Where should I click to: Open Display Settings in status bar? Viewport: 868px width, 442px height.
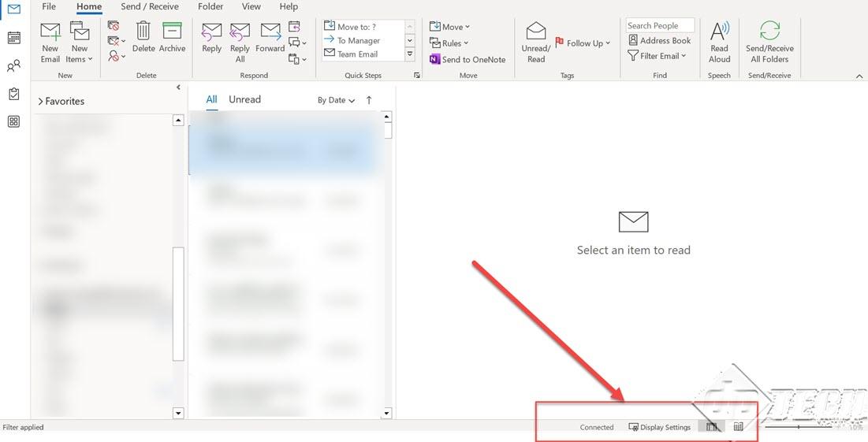[660, 427]
